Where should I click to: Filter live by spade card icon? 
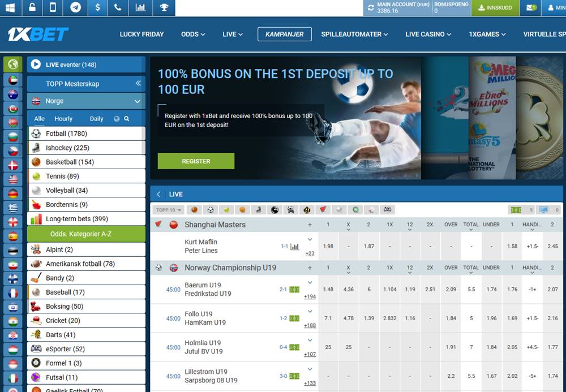click(x=307, y=209)
